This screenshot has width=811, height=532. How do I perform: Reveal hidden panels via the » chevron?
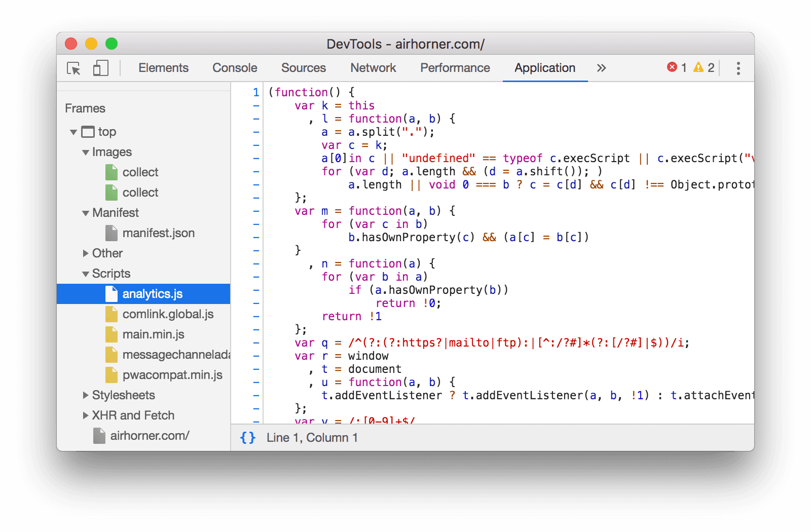pyautogui.click(x=601, y=68)
